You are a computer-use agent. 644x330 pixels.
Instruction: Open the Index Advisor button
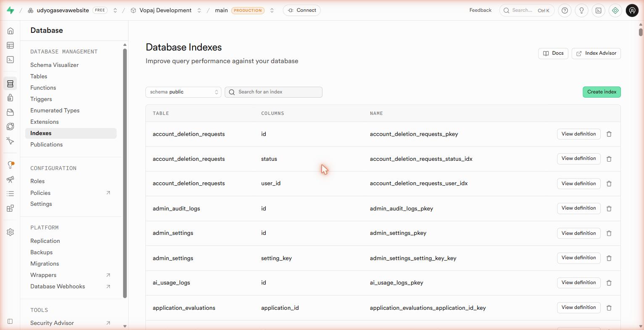click(596, 53)
